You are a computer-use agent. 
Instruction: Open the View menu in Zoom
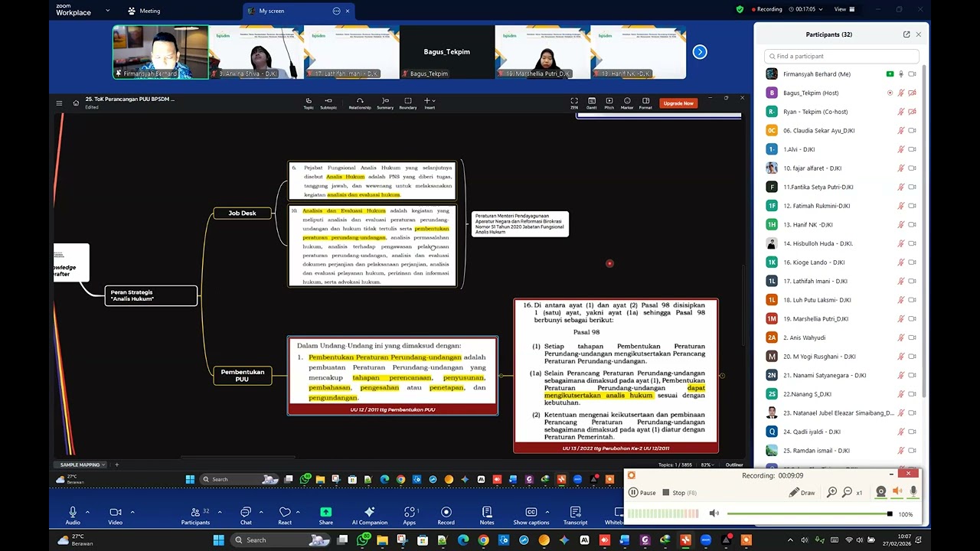coord(844,9)
